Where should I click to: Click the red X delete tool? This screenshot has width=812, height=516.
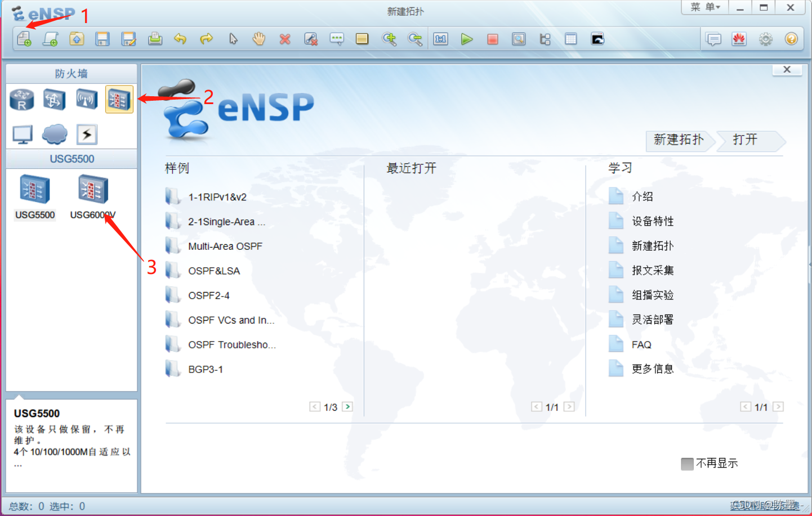(x=285, y=39)
